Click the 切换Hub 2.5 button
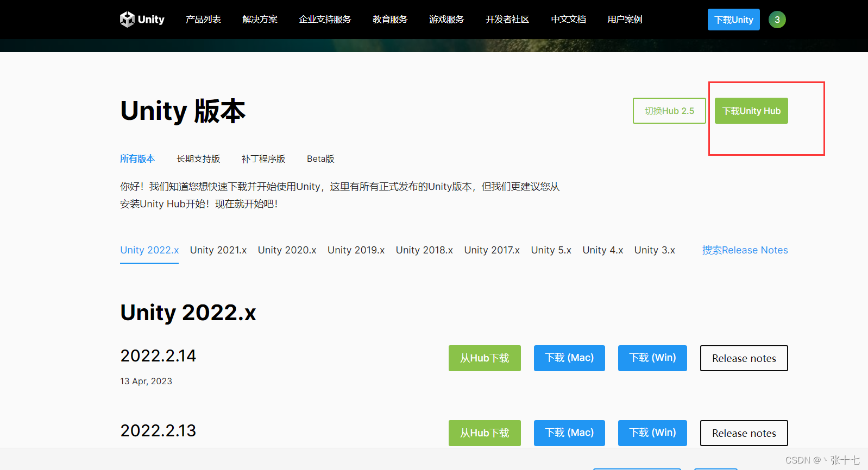 tap(669, 111)
